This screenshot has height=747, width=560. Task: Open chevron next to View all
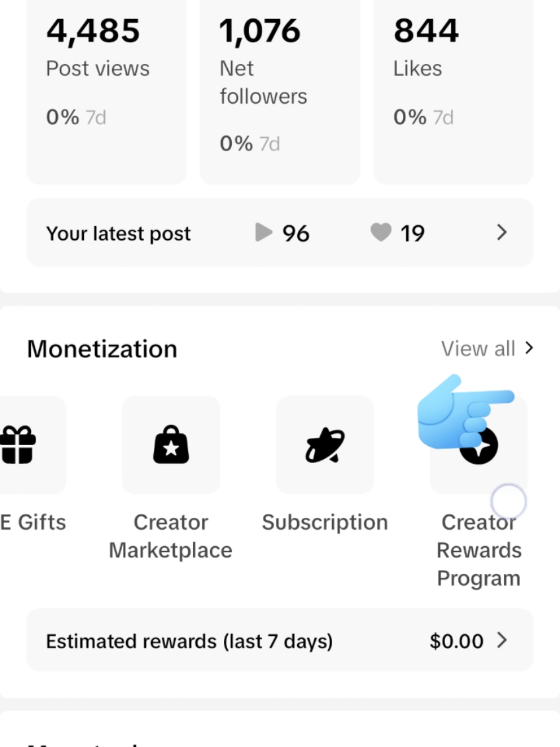(x=528, y=348)
